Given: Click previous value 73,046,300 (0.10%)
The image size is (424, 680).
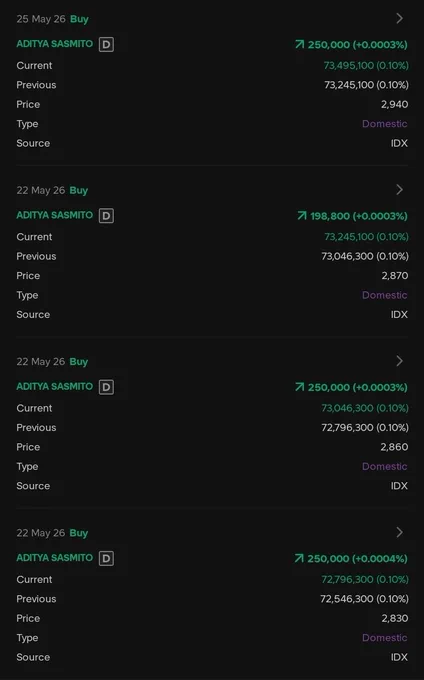Looking at the screenshot, I should (365, 256).
